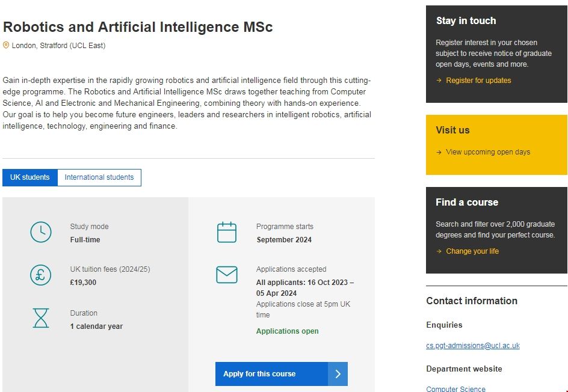Switch to International students tab
The width and height of the screenshot is (568, 392).
99,177
